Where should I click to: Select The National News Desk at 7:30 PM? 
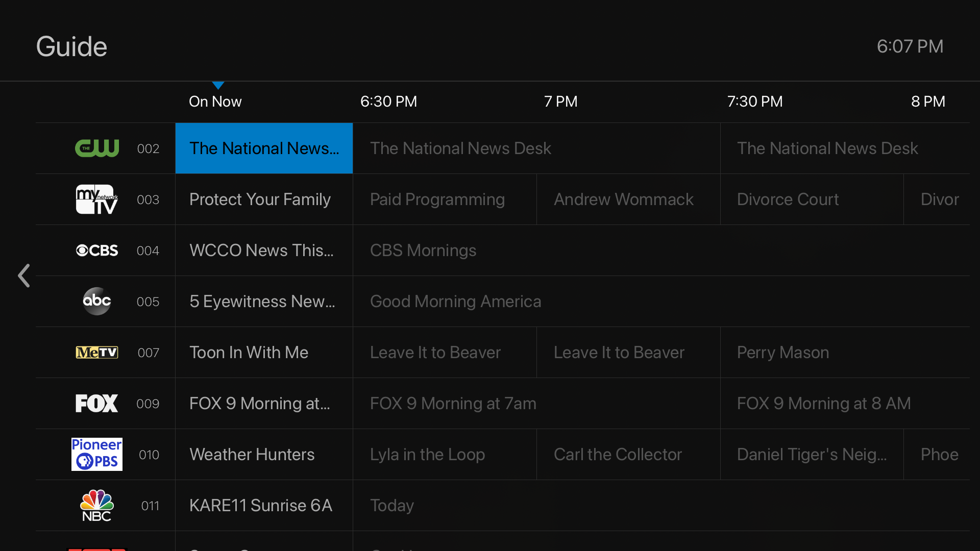coord(845,148)
